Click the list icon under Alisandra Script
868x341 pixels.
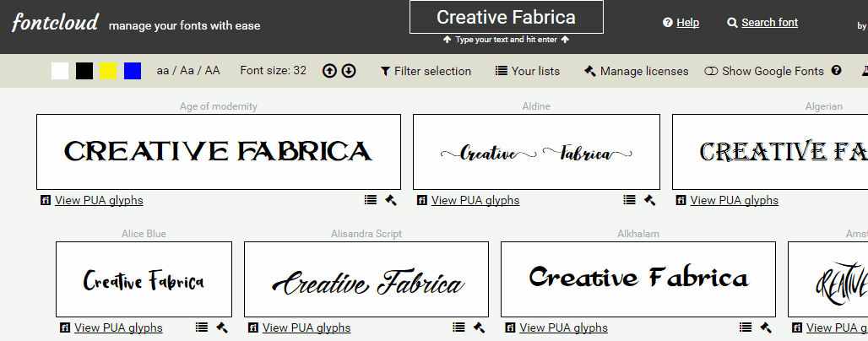[x=458, y=327]
